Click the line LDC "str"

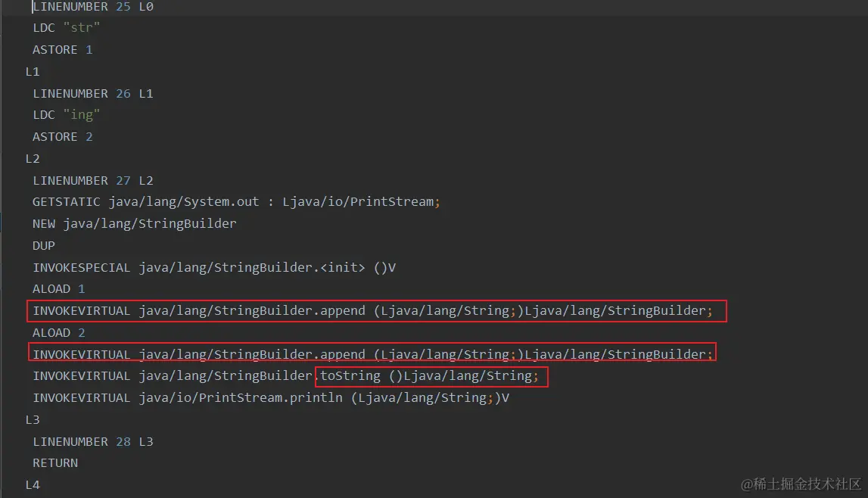[67, 28]
